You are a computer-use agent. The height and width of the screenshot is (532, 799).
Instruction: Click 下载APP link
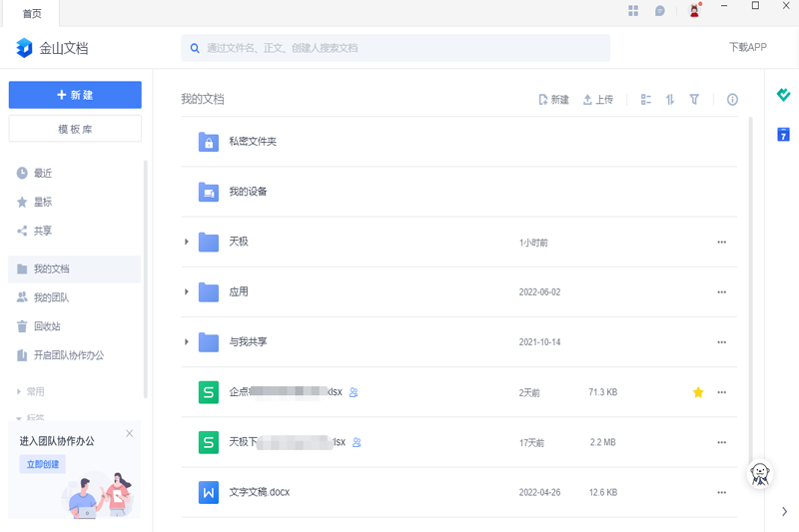click(747, 47)
